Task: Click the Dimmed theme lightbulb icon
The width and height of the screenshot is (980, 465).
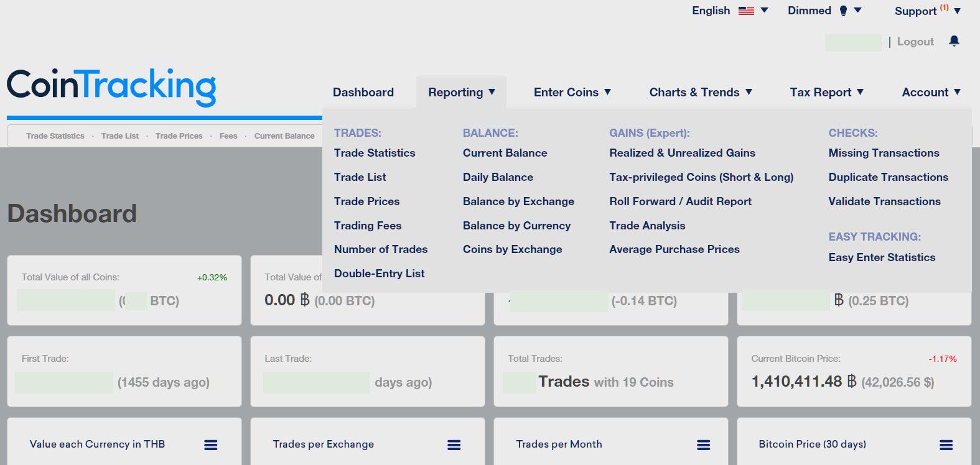Action: [x=844, y=11]
